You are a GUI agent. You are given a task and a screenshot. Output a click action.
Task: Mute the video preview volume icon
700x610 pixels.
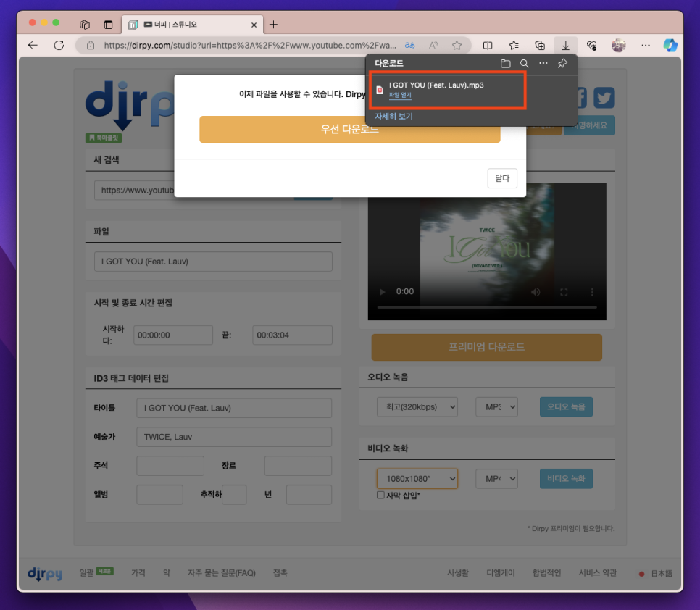click(536, 292)
